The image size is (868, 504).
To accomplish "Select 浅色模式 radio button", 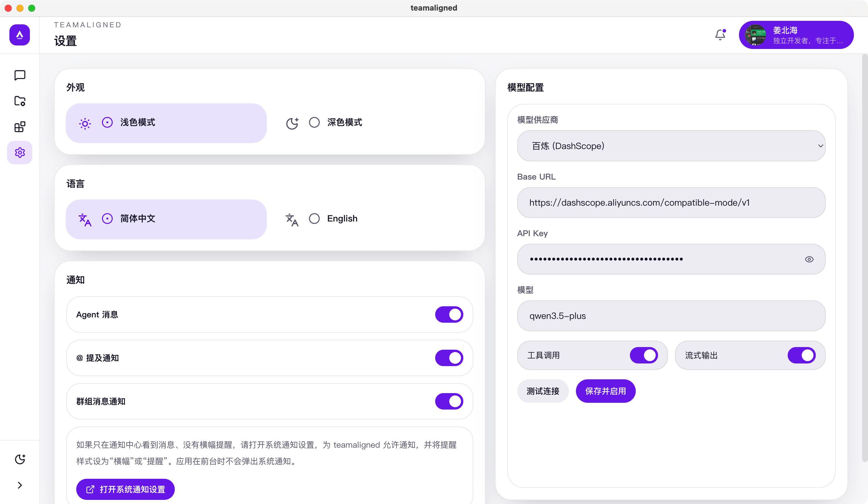I will [107, 122].
